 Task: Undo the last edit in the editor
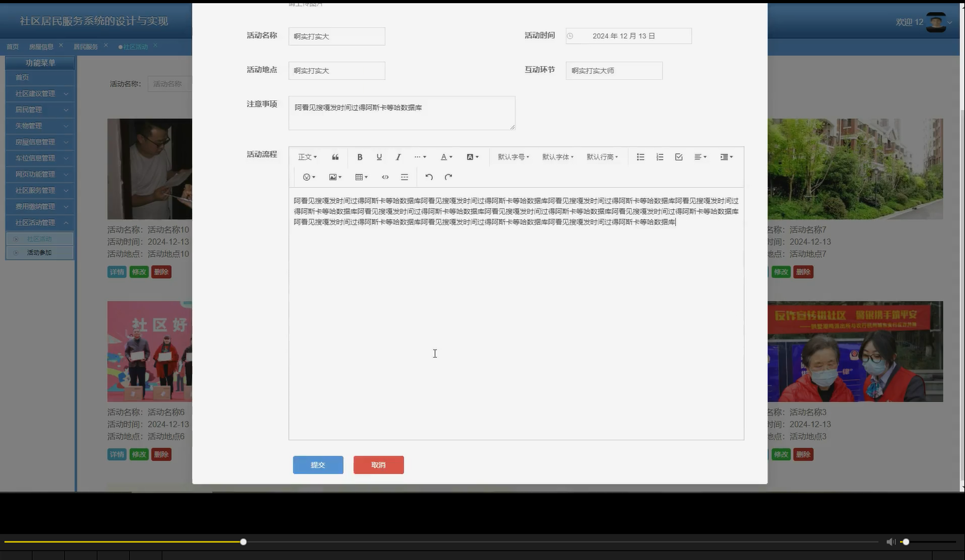coord(428,177)
